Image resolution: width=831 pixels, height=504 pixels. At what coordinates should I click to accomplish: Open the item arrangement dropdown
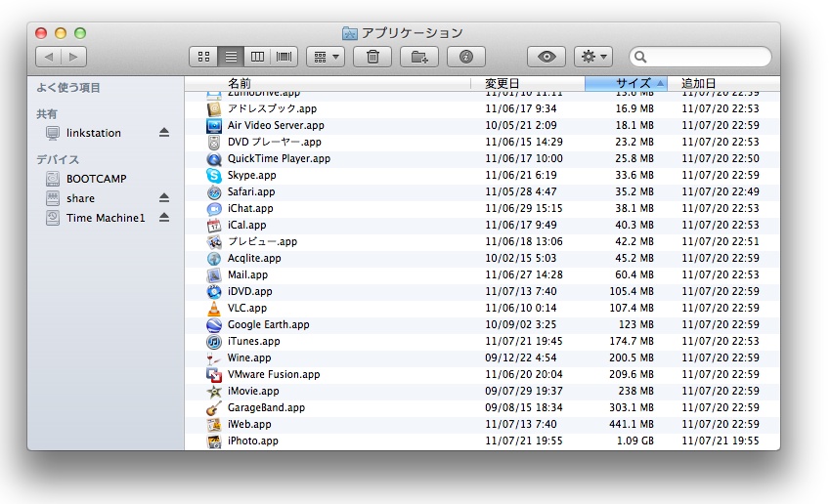[x=326, y=57]
